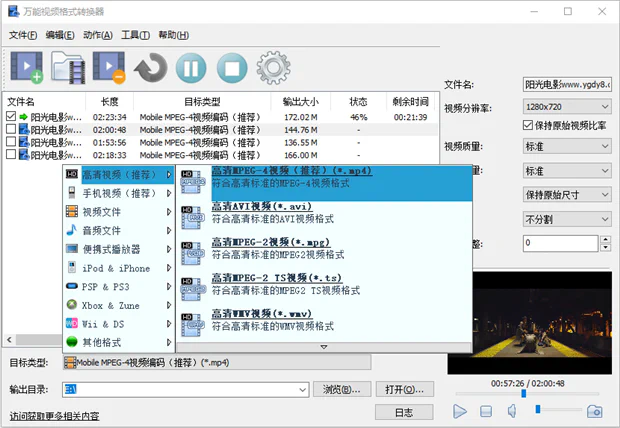The width and height of the screenshot is (620, 428).
Task: Expand more formats with the bottom down arrow
Action: pos(324,347)
